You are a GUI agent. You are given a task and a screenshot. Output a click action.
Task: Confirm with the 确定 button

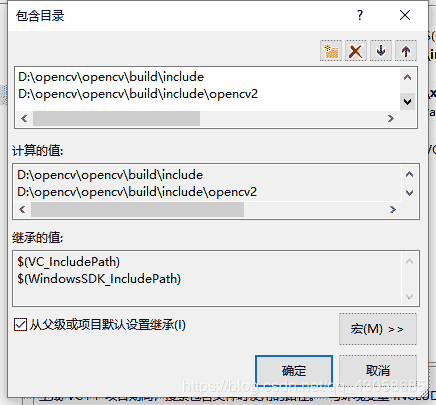pos(294,370)
